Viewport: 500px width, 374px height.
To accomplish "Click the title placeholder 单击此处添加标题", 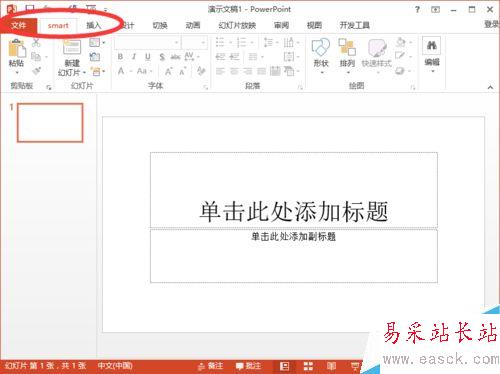I will point(294,212).
